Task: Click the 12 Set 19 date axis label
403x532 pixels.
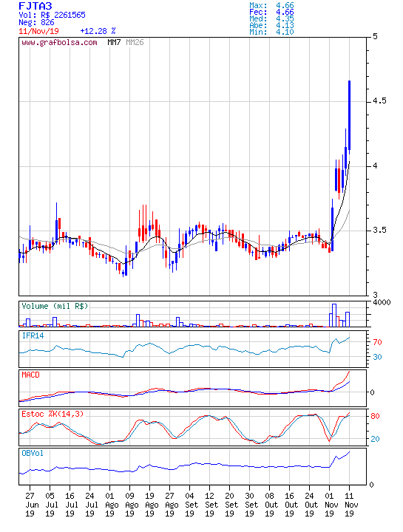Action: 209,505
